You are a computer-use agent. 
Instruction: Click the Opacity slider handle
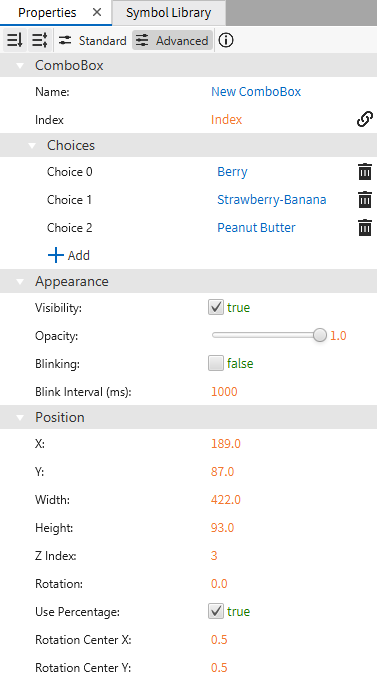point(320,335)
